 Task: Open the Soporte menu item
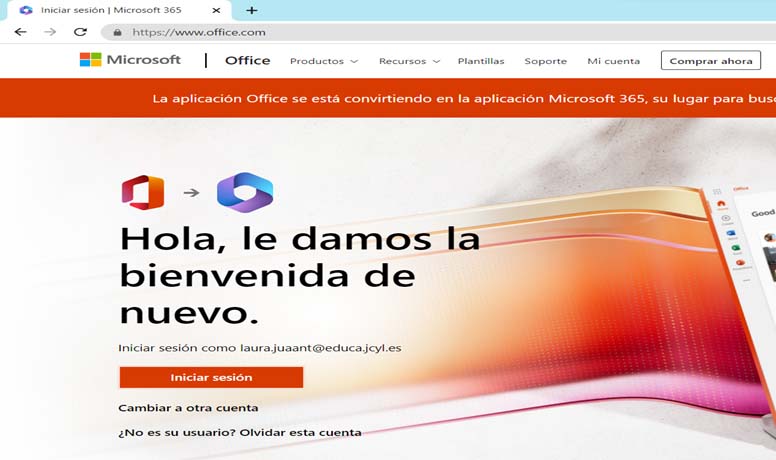tap(546, 61)
